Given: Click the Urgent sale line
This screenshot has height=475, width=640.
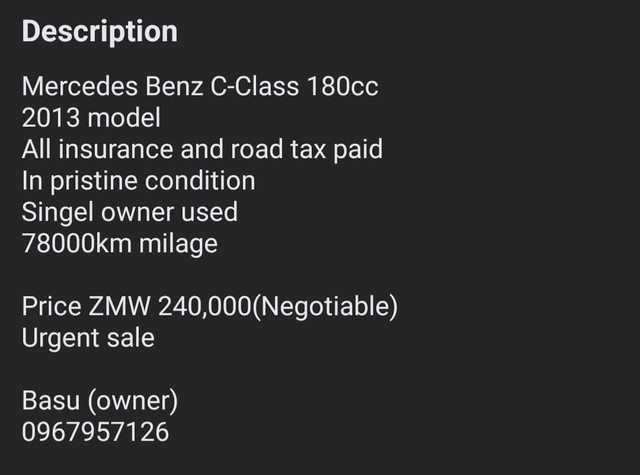Looking at the screenshot, I should [x=88, y=337].
